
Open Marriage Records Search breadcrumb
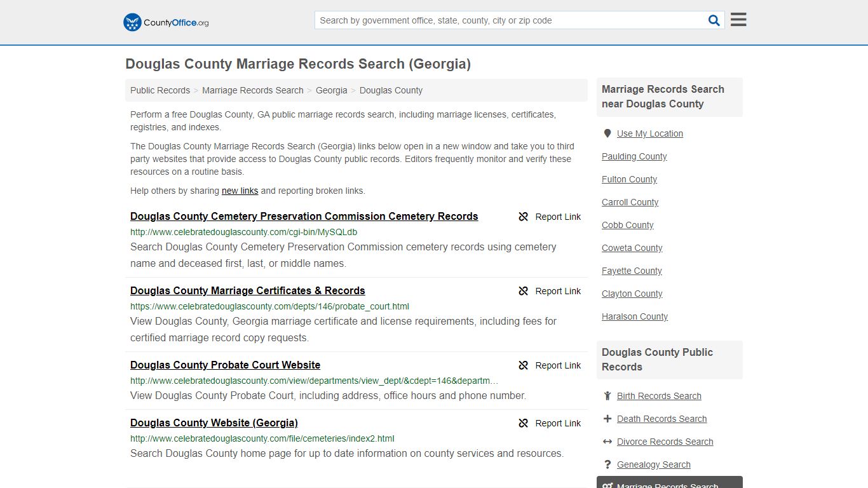click(x=253, y=90)
